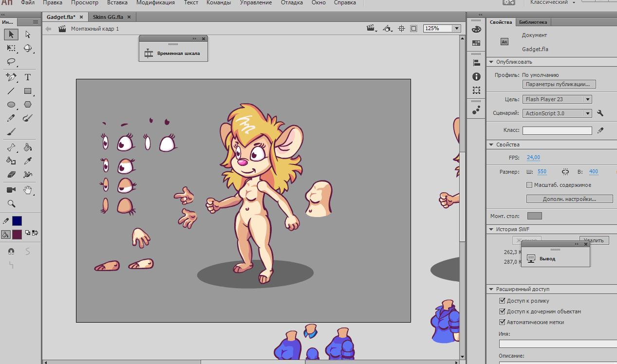Select the Pen tool

click(11, 77)
